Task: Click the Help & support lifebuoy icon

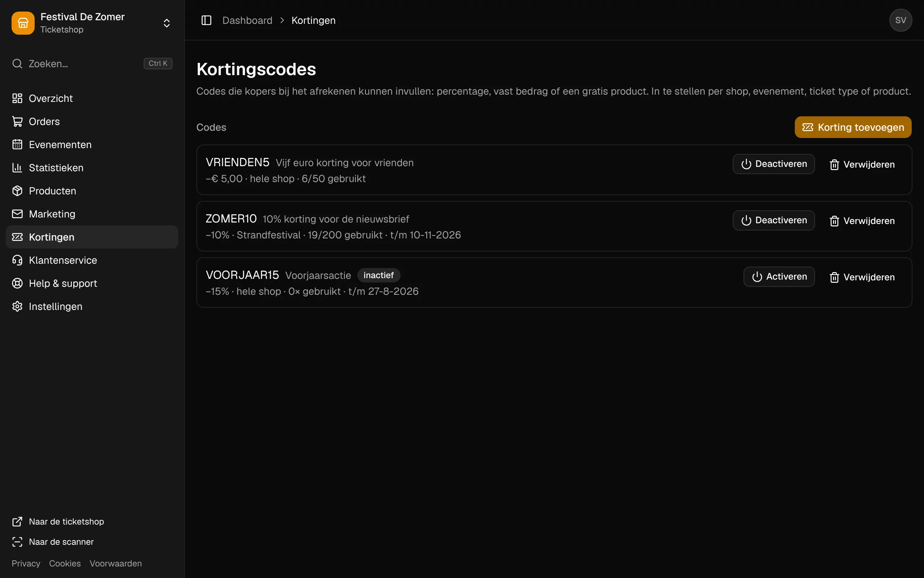Action: [17, 283]
